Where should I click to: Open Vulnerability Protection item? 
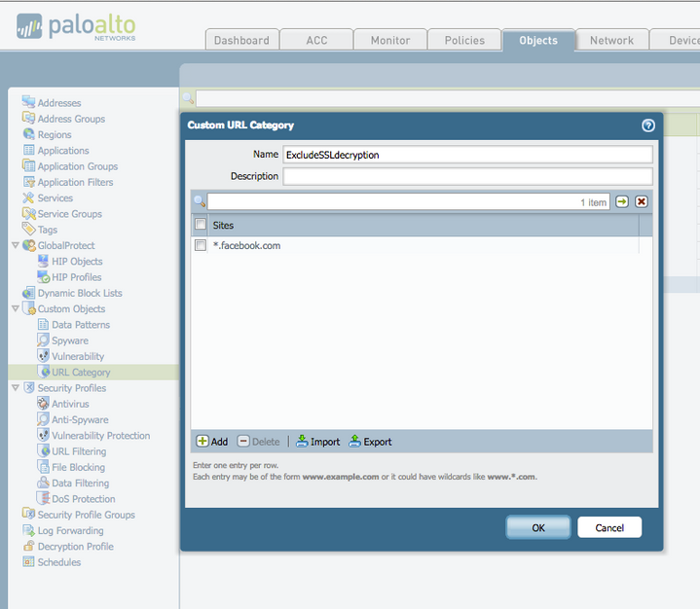tap(101, 436)
